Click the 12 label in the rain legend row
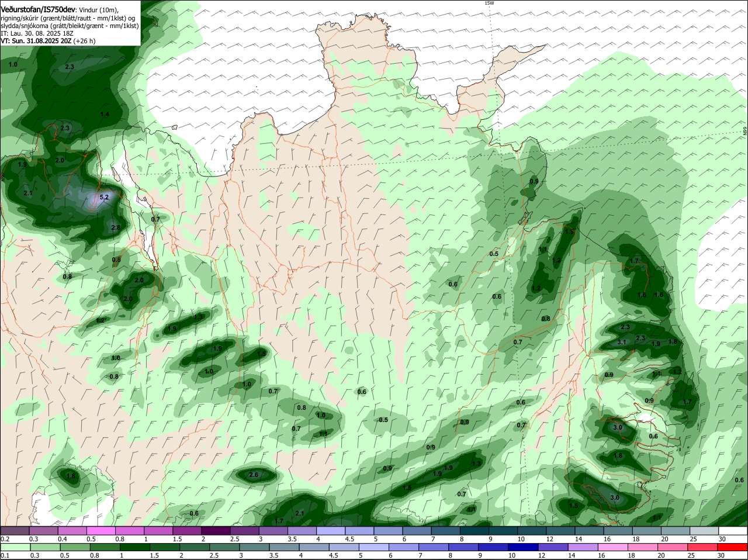The image size is (748, 560). tap(541, 555)
